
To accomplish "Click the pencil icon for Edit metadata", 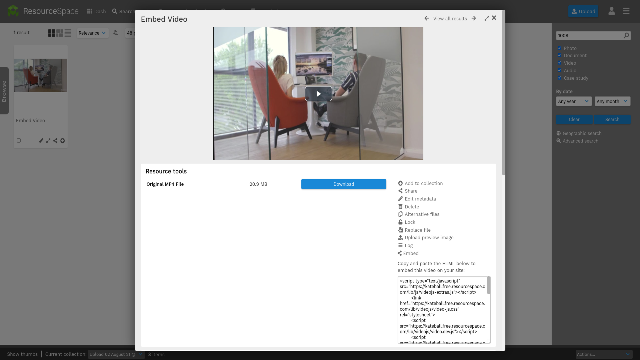I will (400, 199).
